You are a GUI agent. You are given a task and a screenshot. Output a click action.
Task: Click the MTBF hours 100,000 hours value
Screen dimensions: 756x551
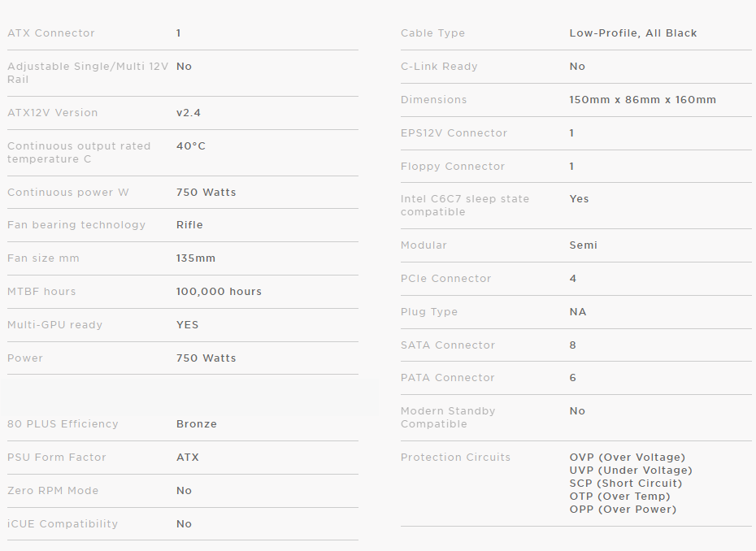[219, 292]
